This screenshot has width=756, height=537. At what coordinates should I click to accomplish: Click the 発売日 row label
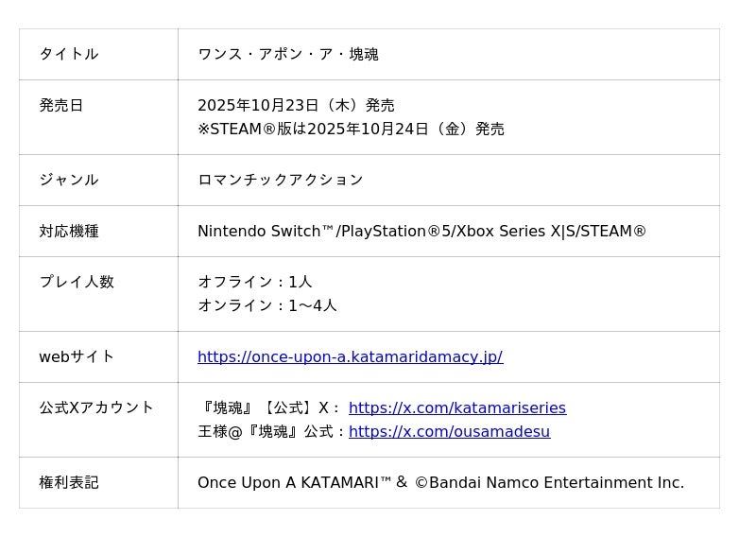tap(60, 105)
